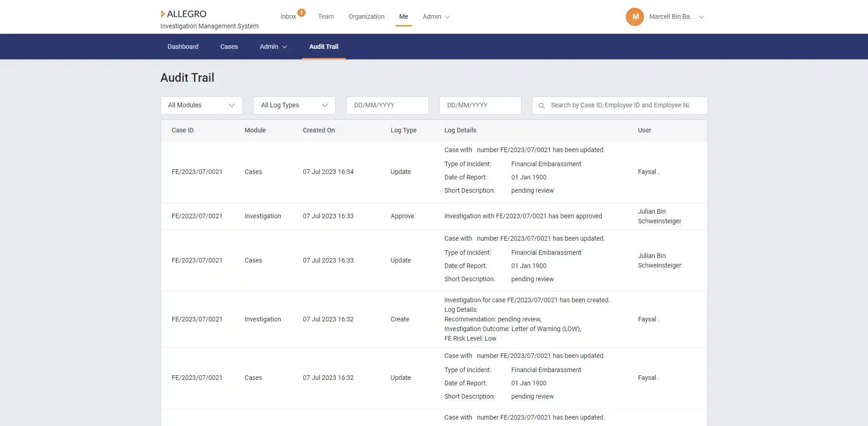The image size is (868, 426).
Task: Click the Create log type cell
Action: [400, 319]
